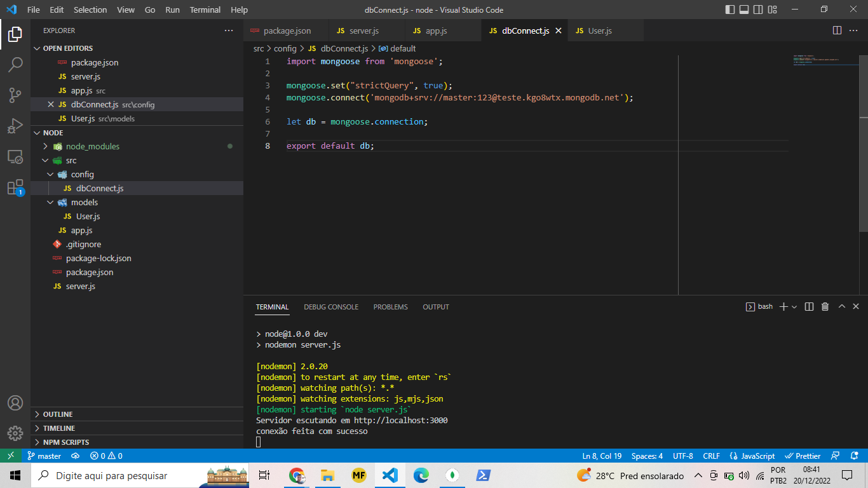This screenshot has height=488, width=868.
Task: Open the Search view in activity bar
Action: [x=15, y=65]
